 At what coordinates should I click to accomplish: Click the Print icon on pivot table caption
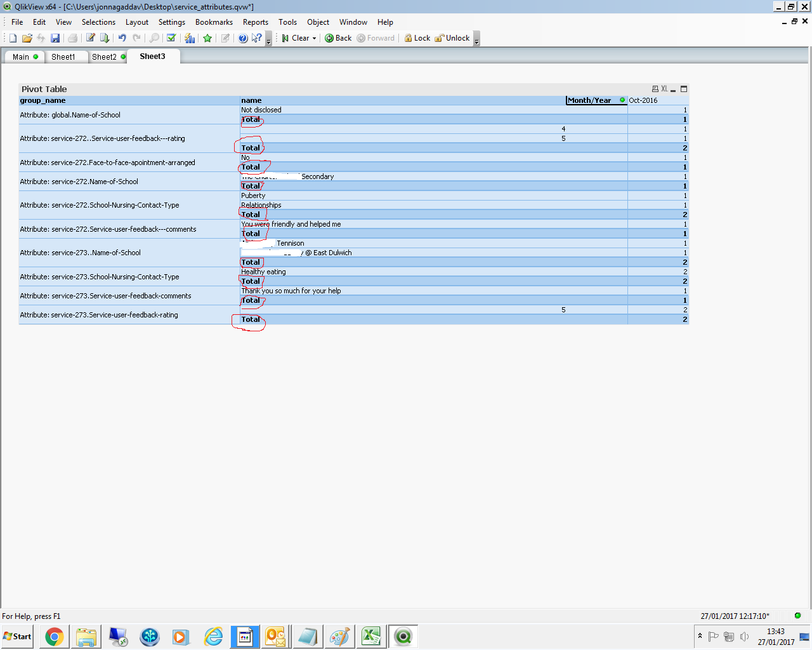tap(655, 89)
